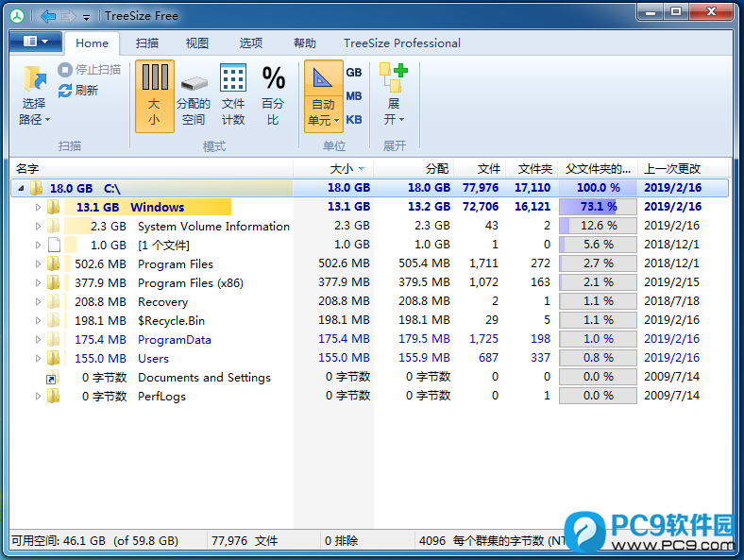Switch to the Home ribbon tab

point(92,43)
